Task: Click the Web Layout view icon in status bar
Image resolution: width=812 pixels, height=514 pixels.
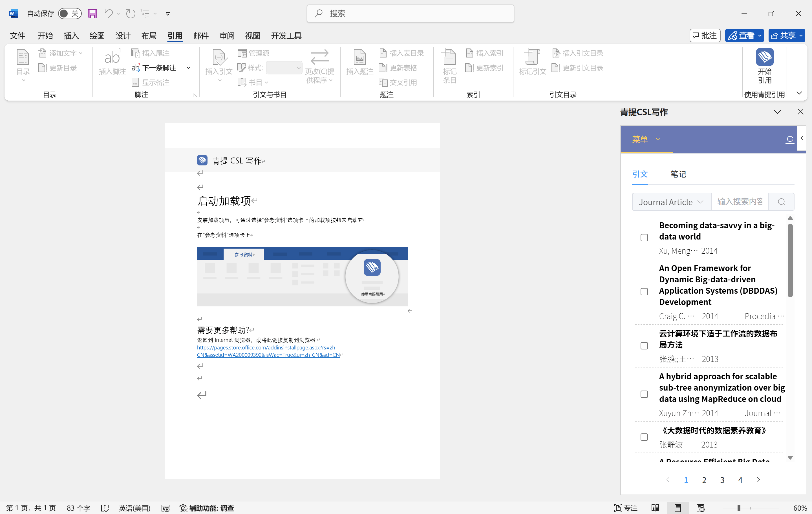Action: [x=700, y=508]
